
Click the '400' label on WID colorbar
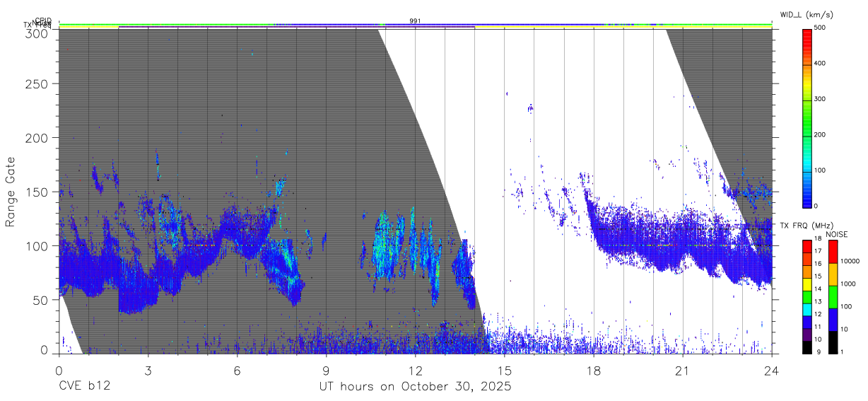[x=819, y=64]
